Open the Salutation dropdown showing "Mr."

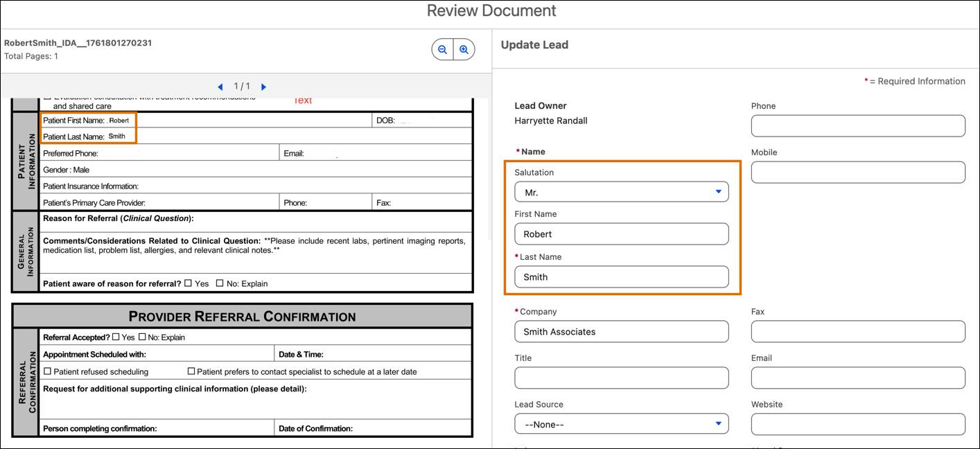coord(621,191)
